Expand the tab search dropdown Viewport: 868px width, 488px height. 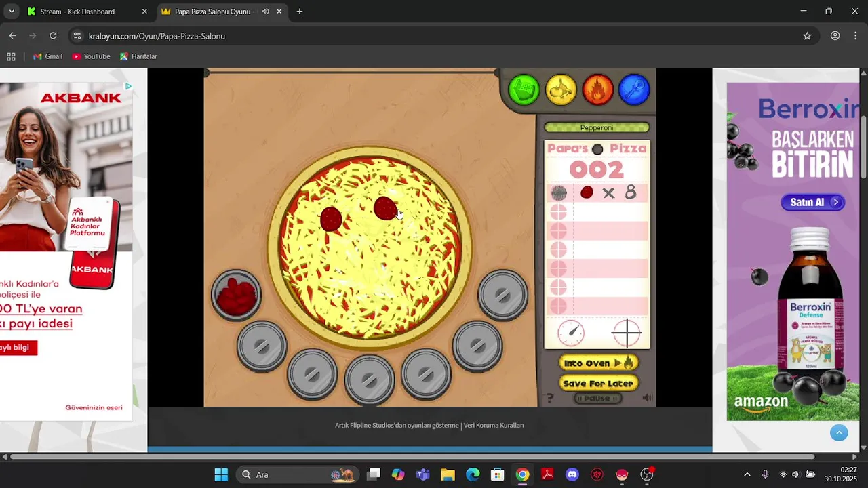11,12
